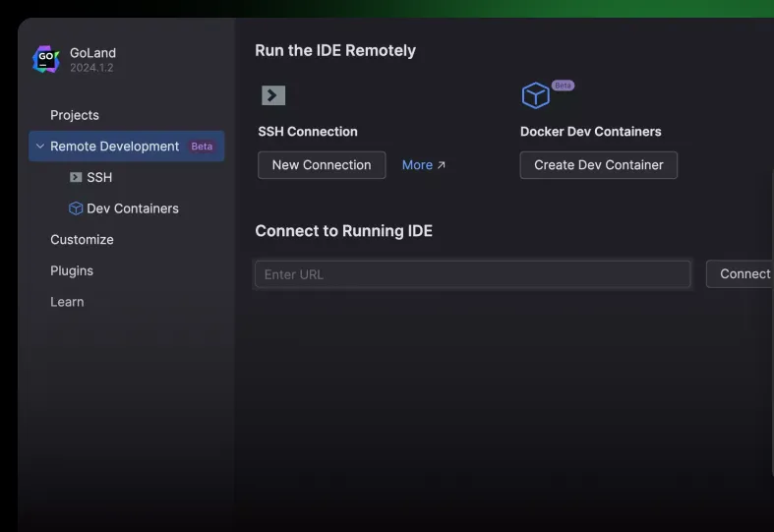
Task: Click the GoLand logo icon
Action: [x=46, y=59]
